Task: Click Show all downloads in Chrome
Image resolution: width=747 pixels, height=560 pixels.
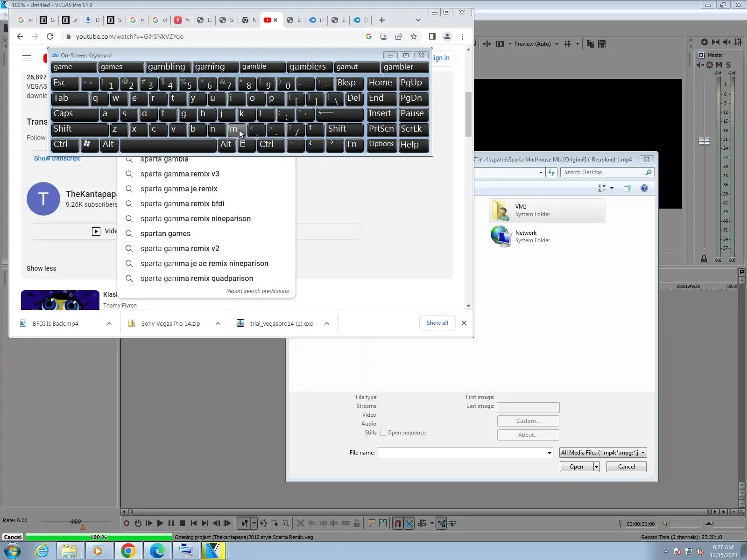Action: click(437, 323)
